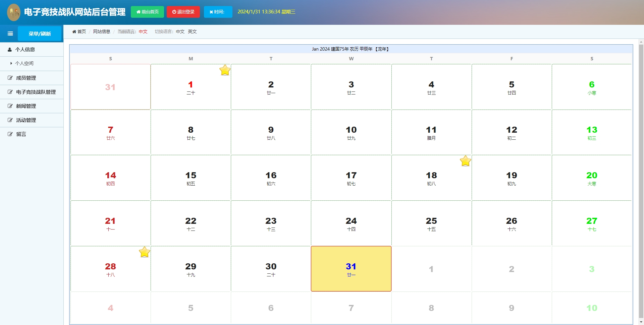Click the site logo avatar in header
The image size is (644, 325).
pos(14,12)
